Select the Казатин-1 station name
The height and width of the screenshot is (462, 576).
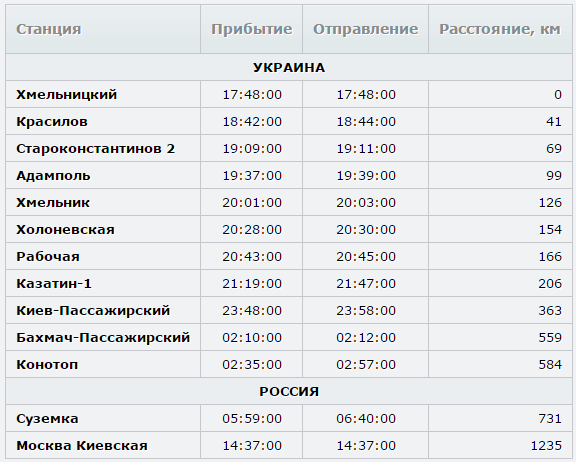(x=54, y=284)
